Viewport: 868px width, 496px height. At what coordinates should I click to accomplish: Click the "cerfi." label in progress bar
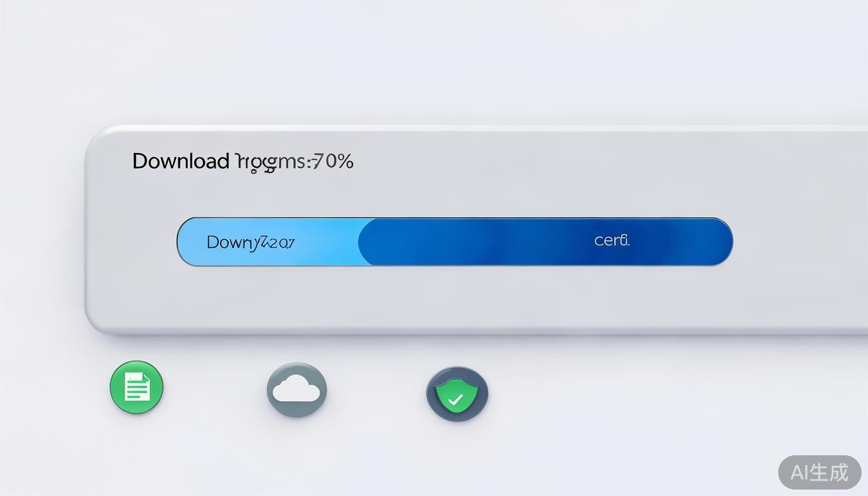(x=612, y=240)
